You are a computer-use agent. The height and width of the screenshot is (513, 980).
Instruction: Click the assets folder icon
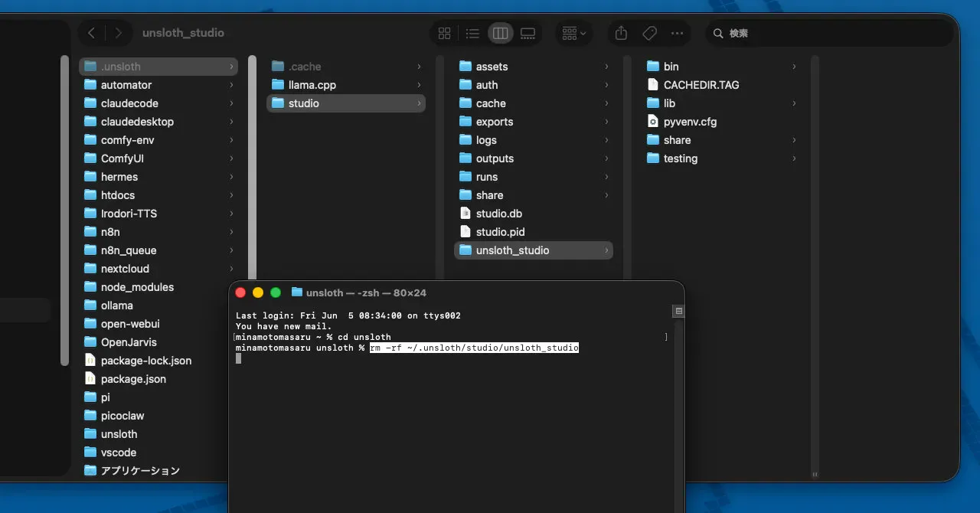tap(465, 67)
